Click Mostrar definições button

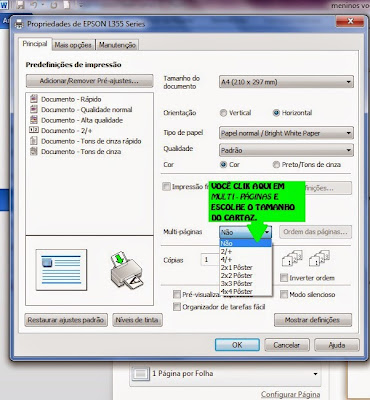pos(313,320)
